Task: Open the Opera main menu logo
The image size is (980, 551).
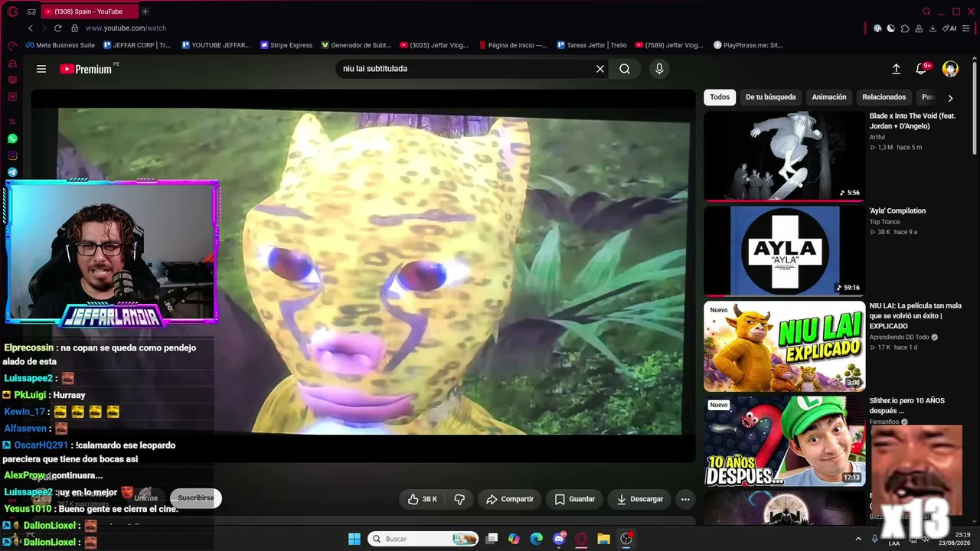Action: 12,11
